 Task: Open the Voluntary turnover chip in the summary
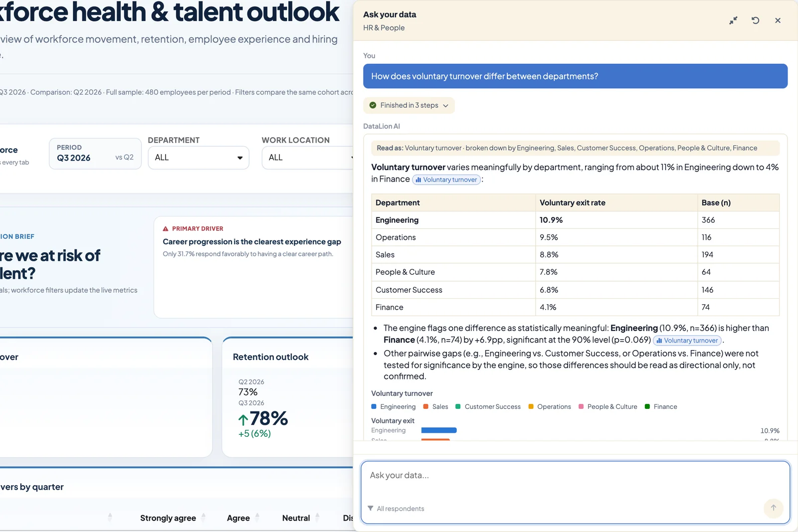446,179
